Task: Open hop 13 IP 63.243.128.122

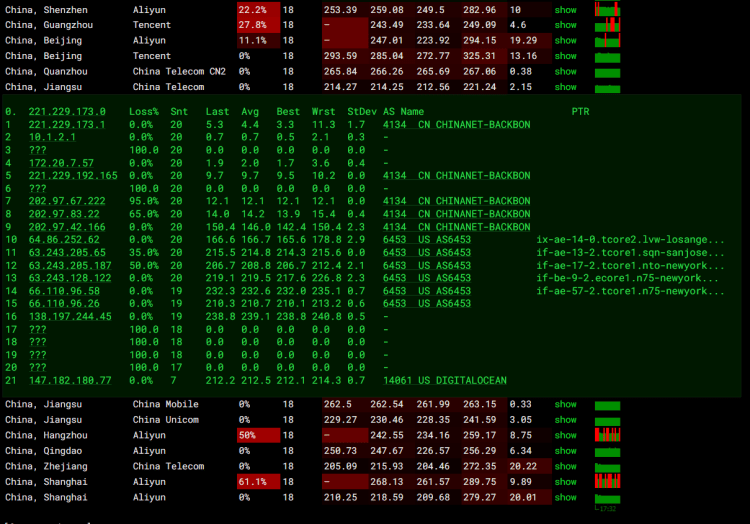Action: tap(70, 278)
